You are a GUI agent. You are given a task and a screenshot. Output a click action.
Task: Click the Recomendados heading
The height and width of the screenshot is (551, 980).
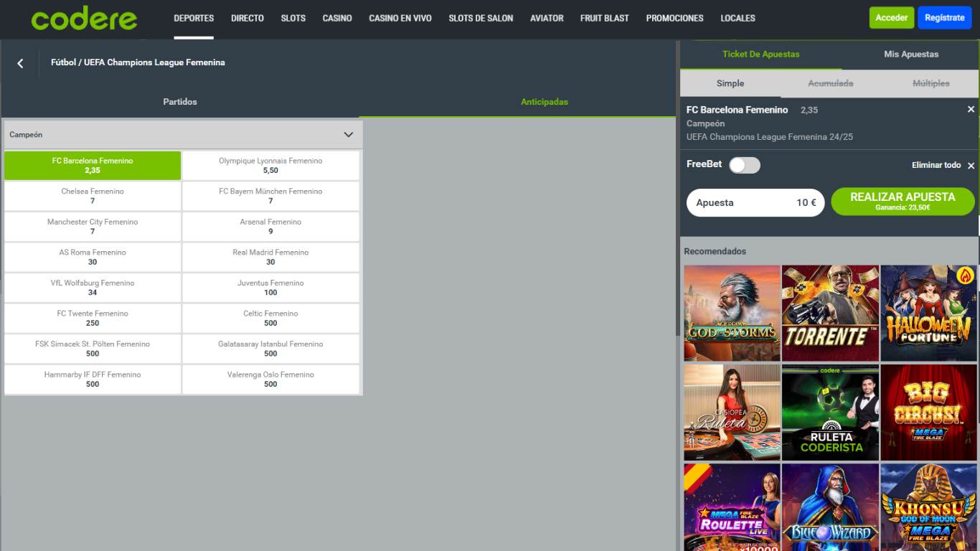715,251
